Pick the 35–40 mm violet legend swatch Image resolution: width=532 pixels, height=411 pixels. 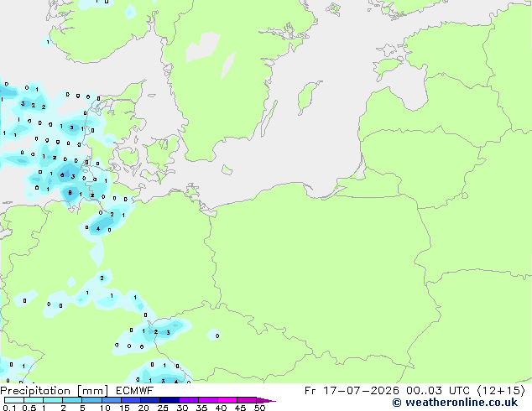coord(208,400)
